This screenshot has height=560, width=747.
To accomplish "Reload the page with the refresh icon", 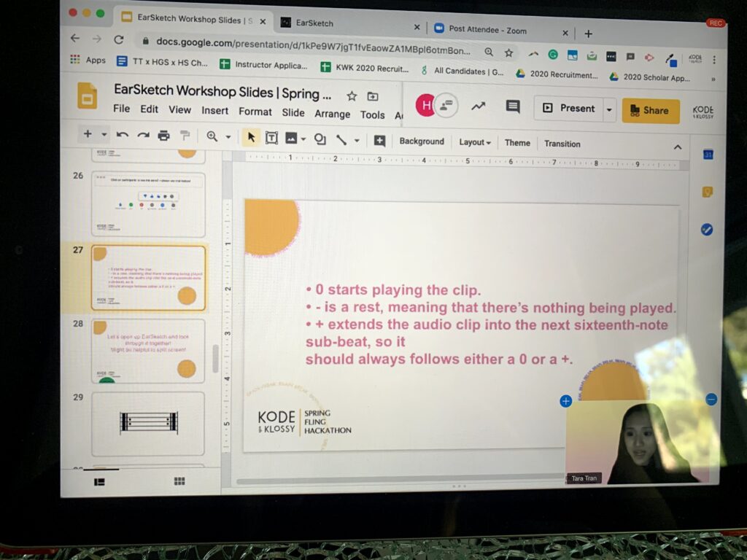I will [119, 39].
